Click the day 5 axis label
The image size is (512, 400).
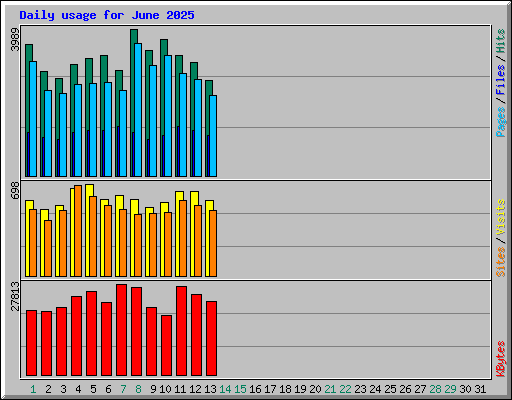[93, 389]
